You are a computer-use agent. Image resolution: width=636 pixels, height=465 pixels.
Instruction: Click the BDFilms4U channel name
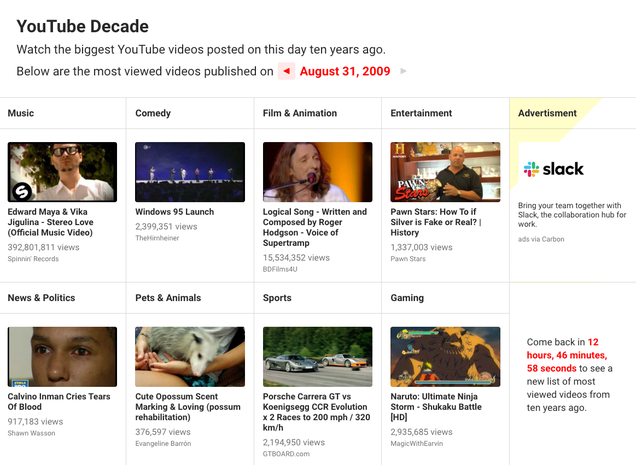280,269
